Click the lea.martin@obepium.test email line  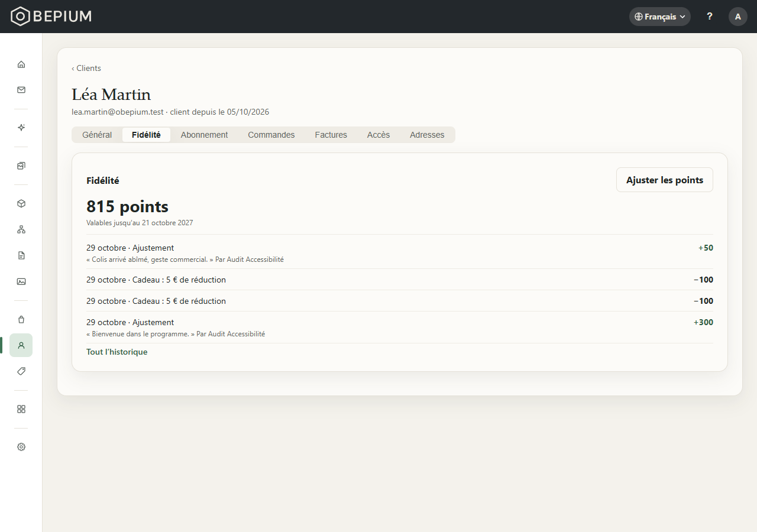click(x=170, y=112)
